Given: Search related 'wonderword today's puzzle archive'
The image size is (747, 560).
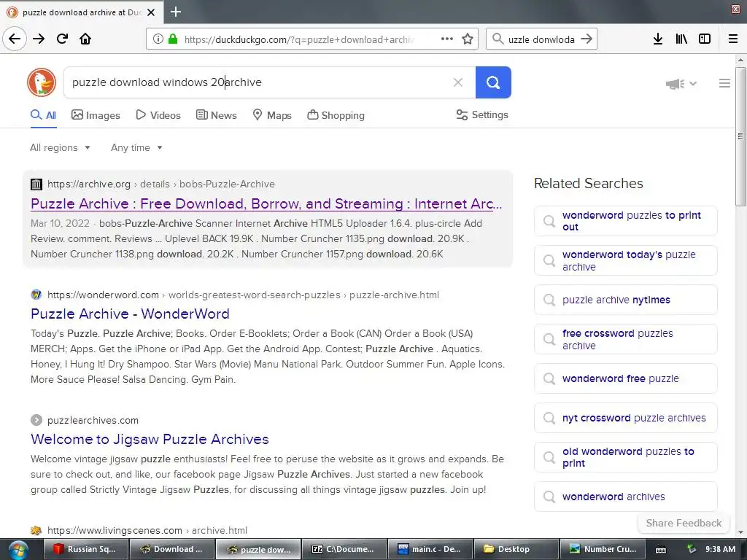Looking at the screenshot, I should pyautogui.click(x=625, y=260).
